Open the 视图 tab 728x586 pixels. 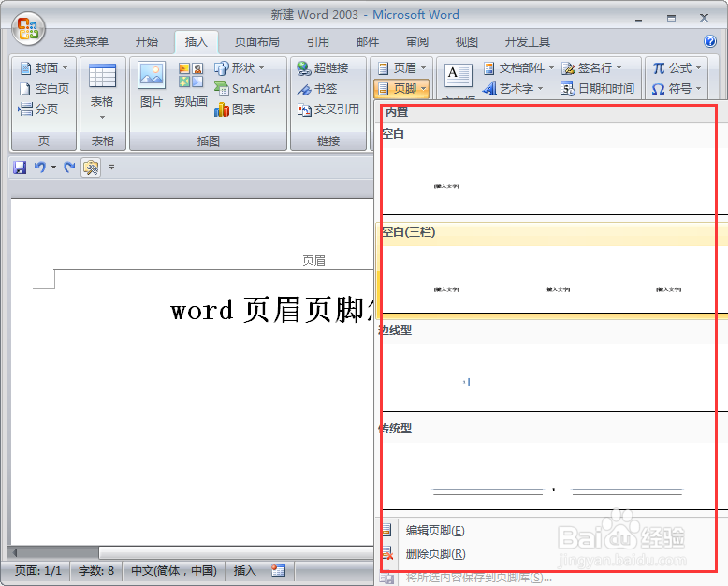coord(467,42)
